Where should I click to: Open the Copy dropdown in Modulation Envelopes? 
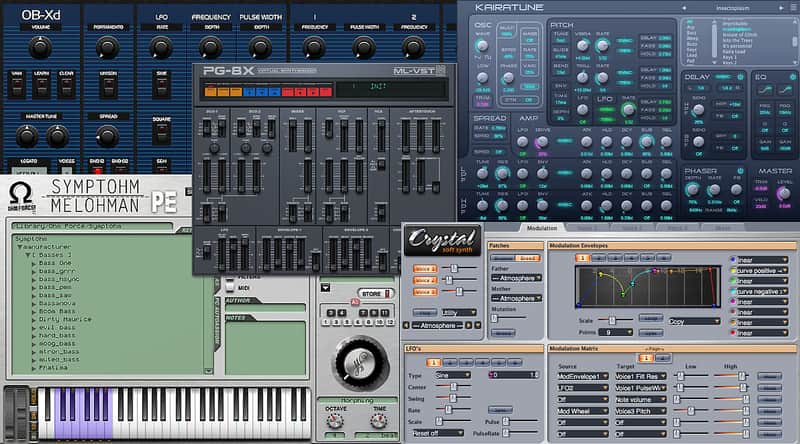[694, 322]
